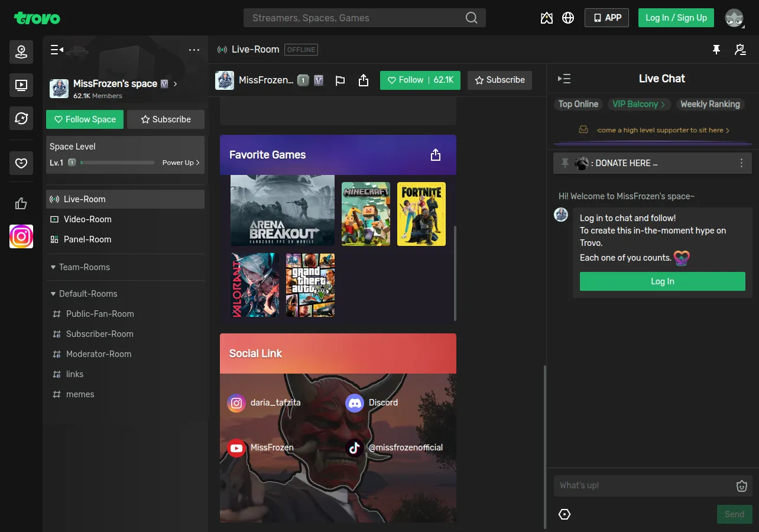This screenshot has width=759, height=532.
Task: Open the Subscriber-Room channel
Action: pos(125,334)
